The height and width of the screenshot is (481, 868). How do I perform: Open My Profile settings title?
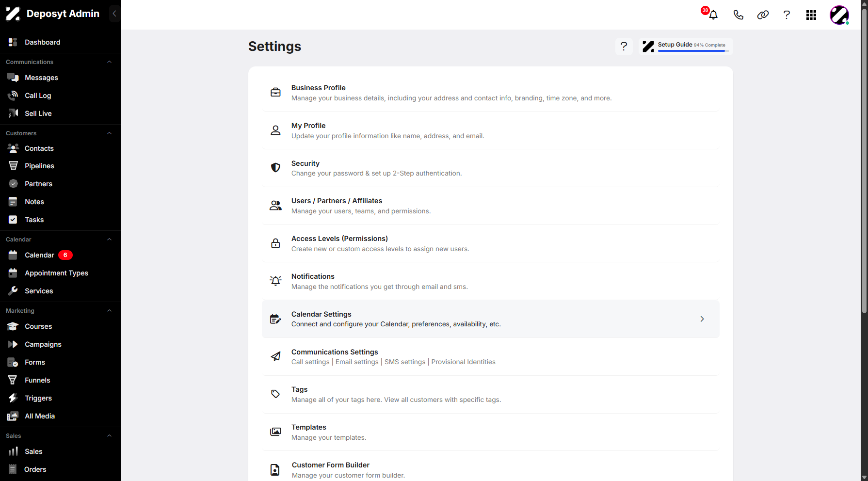(x=308, y=126)
